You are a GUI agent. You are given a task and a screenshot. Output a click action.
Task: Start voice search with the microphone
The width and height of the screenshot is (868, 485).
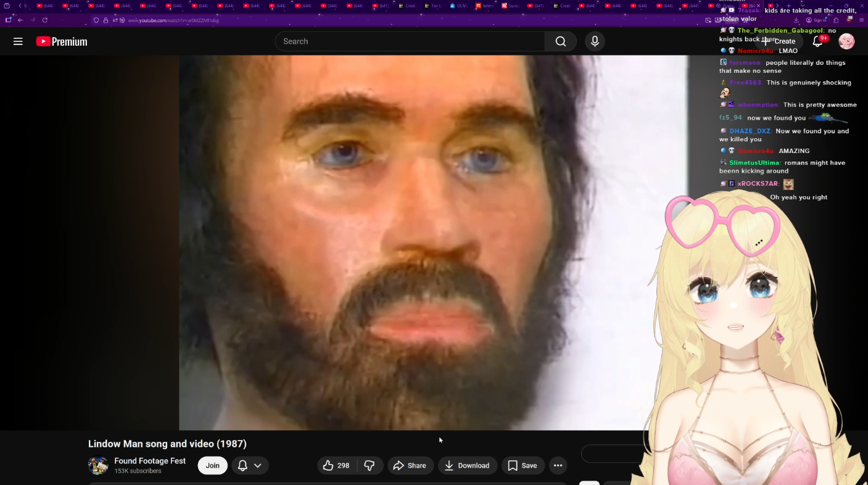click(595, 41)
